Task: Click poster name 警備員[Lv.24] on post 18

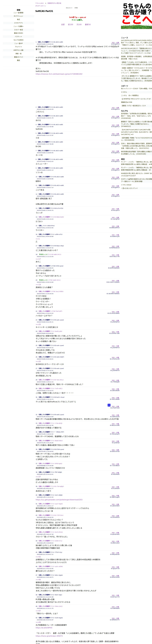Action: pos(43,254)
